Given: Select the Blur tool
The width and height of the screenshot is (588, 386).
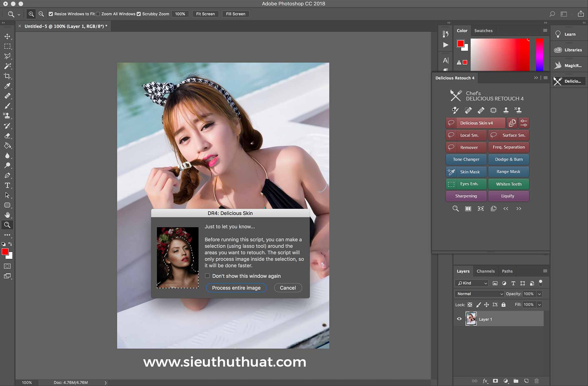Looking at the screenshot, I should pos(7,155).
